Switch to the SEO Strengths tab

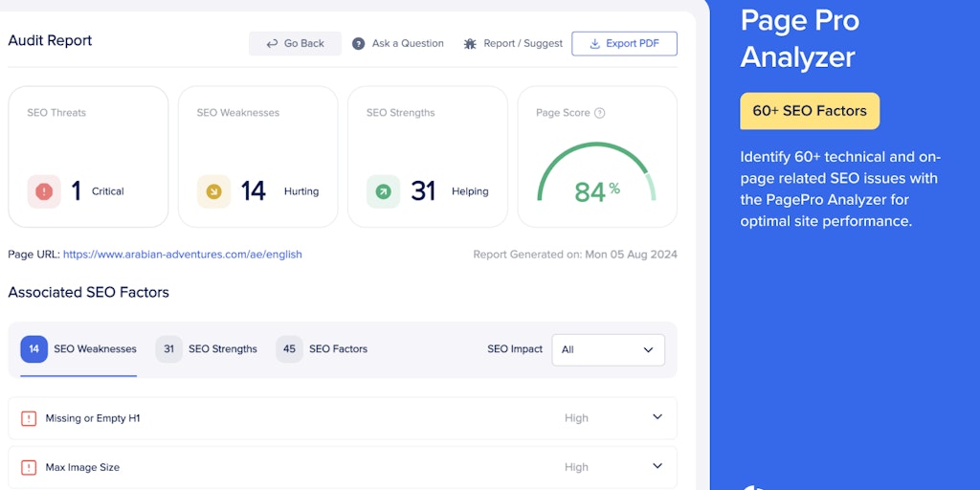[x=207, y=349]
